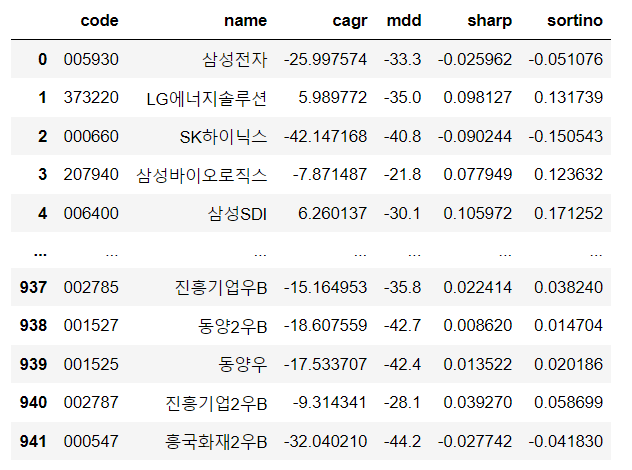Select code cell 005930
Screen dimensions: 632x470
[91, 59]
